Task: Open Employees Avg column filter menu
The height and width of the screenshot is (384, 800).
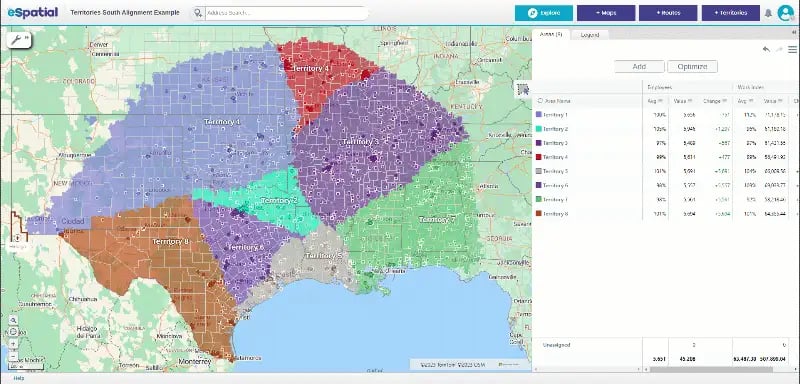Action: click(660, 101)
